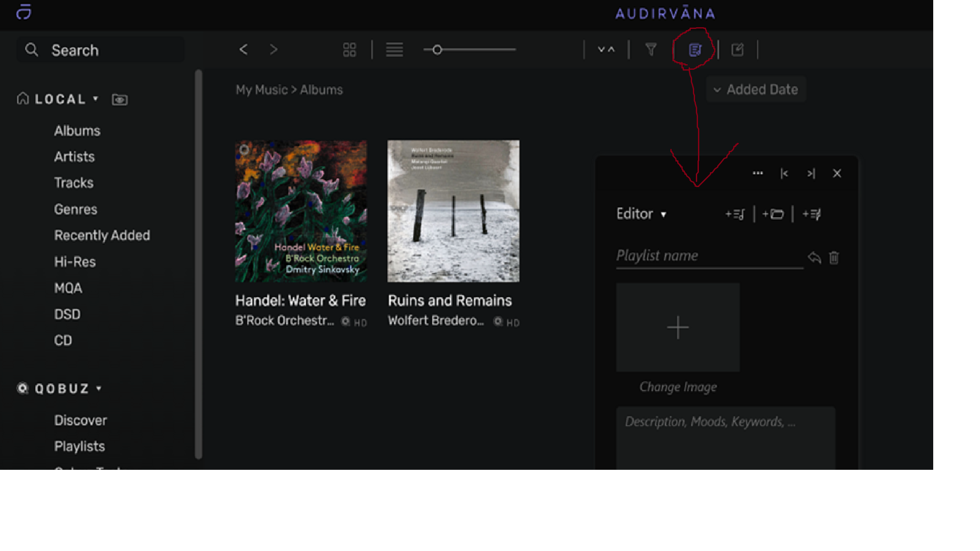This screenshot has height=551, width=980.
Task: Open Artists in the sidebar
Action: pos(74,156)
